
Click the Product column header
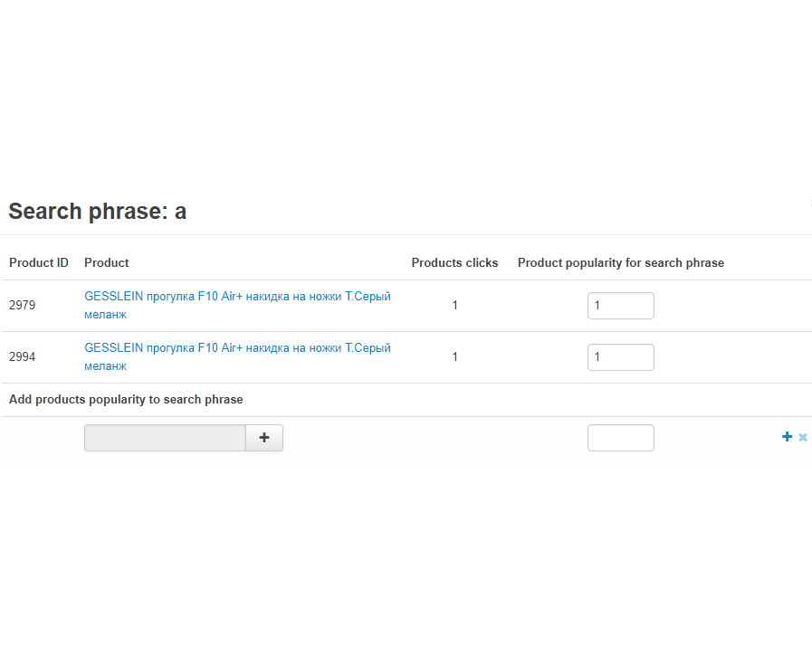(x=107, y=263)
